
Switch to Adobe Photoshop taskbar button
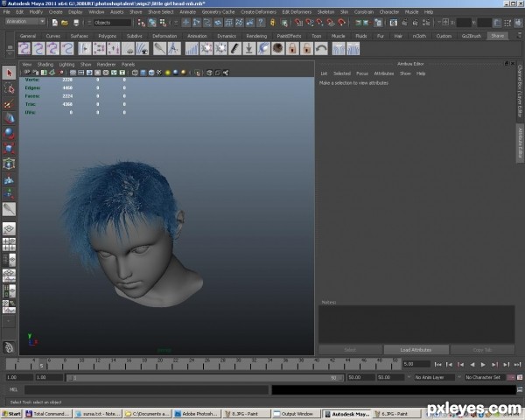(197, 414)
